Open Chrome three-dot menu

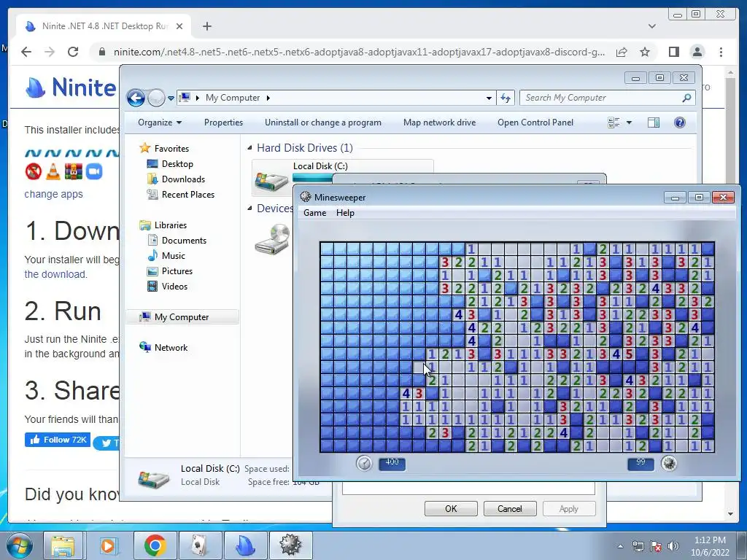pos(721,52)
